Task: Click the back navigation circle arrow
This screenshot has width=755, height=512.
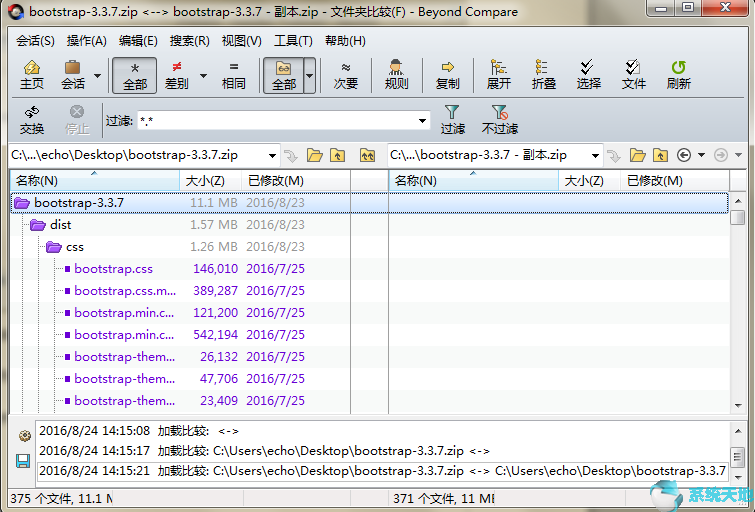Action: tap(684, 155)
